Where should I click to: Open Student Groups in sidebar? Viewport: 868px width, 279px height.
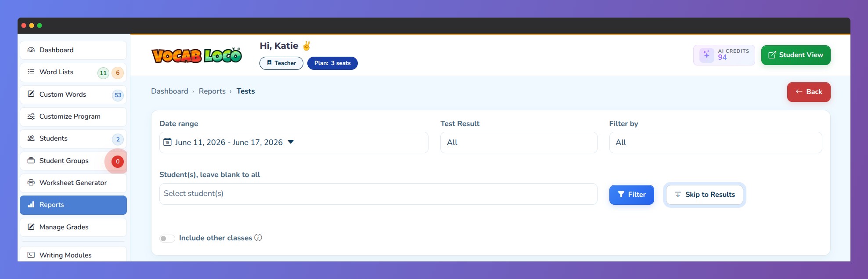pos(73,161)
